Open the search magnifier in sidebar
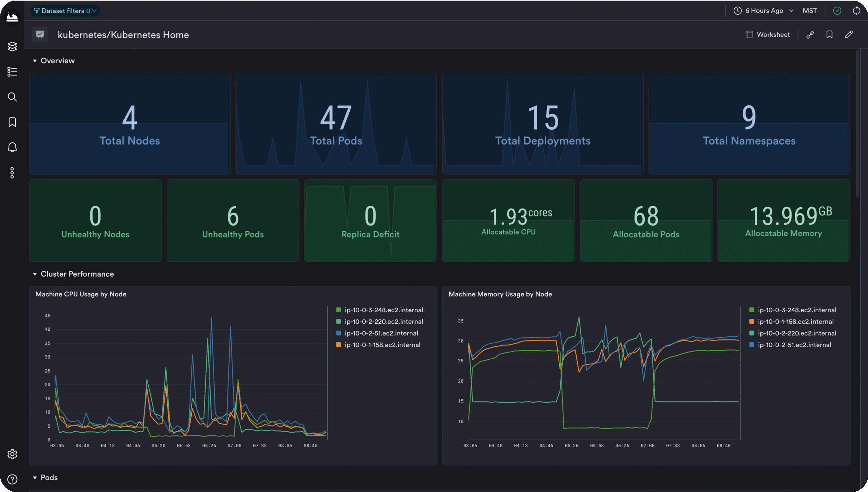Image resolution: width=868 pixels, height=492 pixels. pyautogui.click(x=12, y=97)
